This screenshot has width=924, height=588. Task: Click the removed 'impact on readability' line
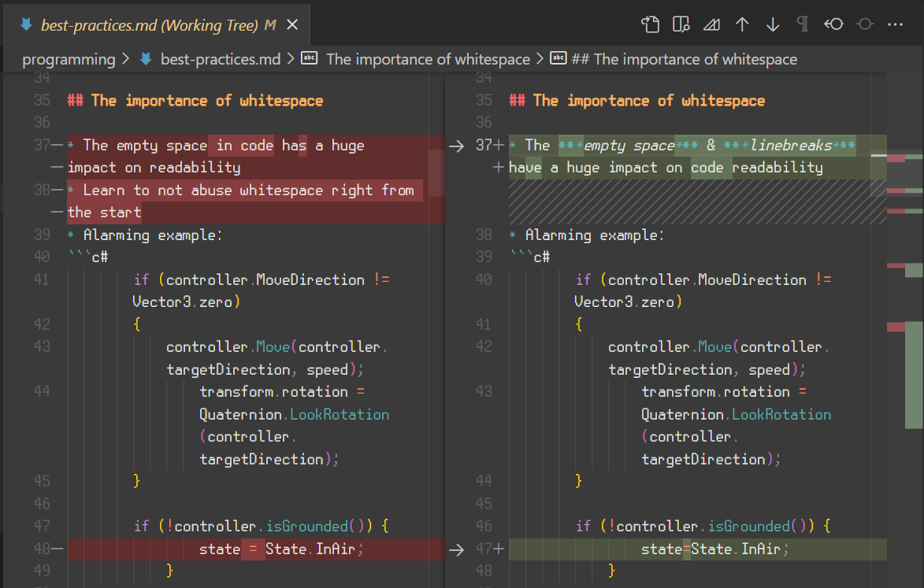pos(154,168)
